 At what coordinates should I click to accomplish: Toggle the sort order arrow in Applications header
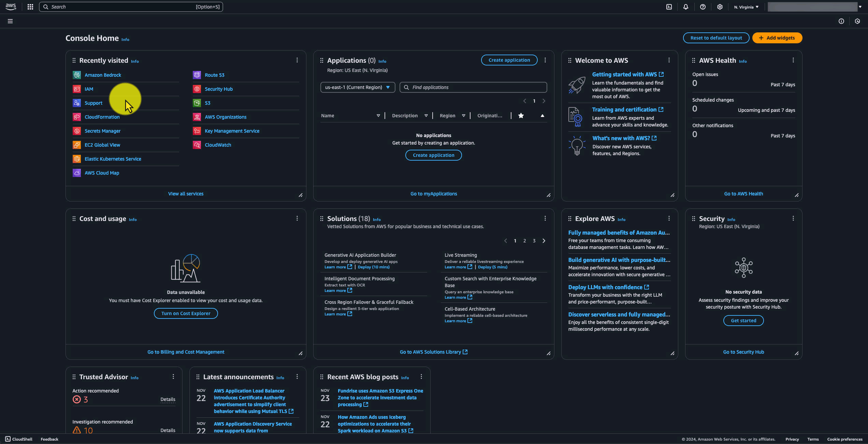[542, 115]
